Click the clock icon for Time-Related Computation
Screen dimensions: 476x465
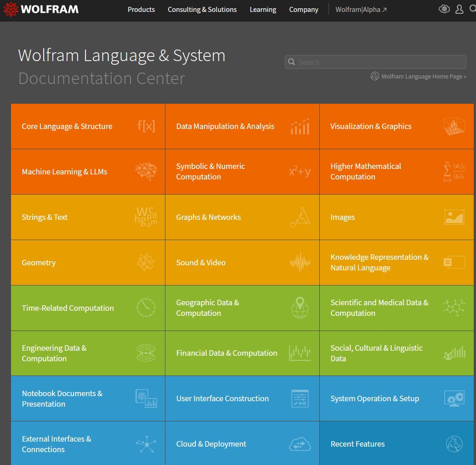pos(146,308)
